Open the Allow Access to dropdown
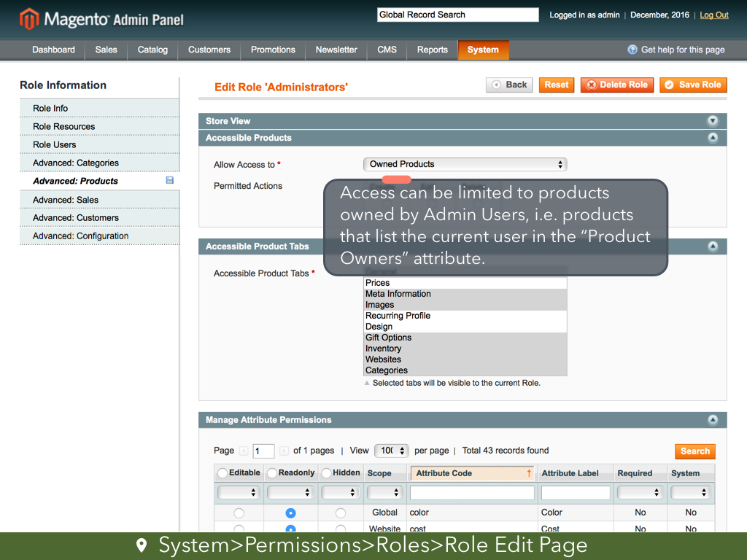The width and height of the screenshot is (747, 560). click(465, 165)
